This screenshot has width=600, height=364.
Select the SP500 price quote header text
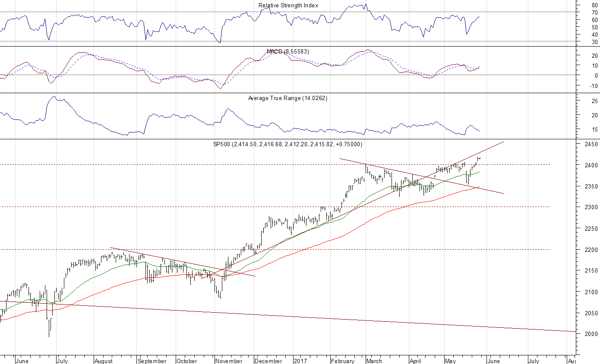tap(288, 144)
